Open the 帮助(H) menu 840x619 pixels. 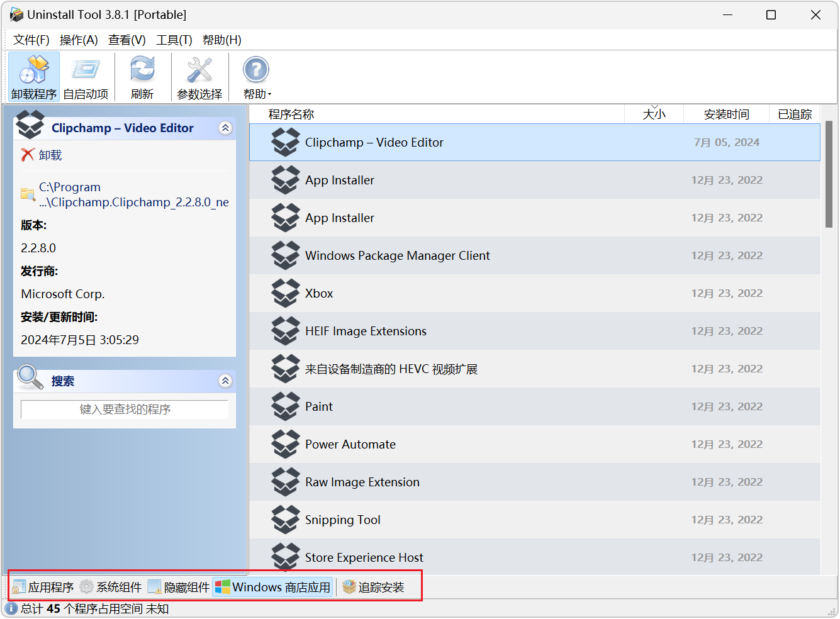pos(222,40)
